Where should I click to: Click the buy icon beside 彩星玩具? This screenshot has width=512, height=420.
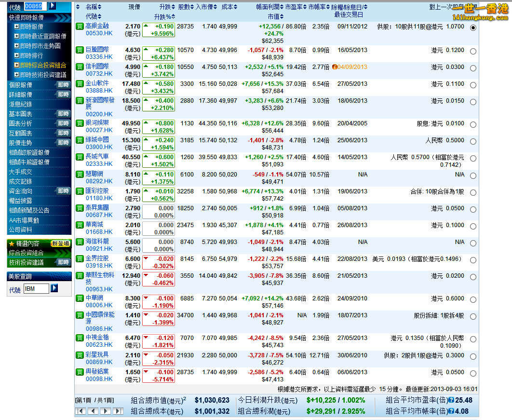(80, 355)
